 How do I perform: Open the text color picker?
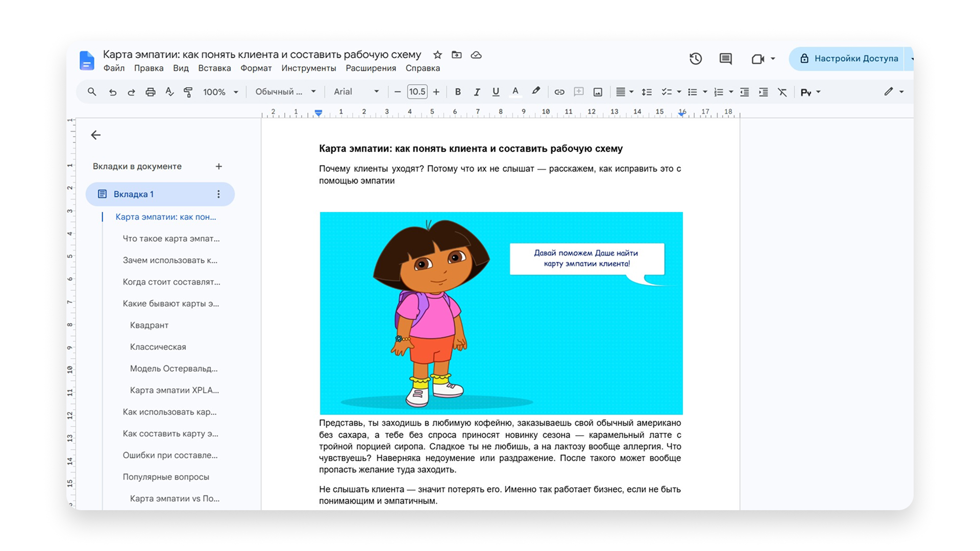pyautogui.click(x=516, y=92)
